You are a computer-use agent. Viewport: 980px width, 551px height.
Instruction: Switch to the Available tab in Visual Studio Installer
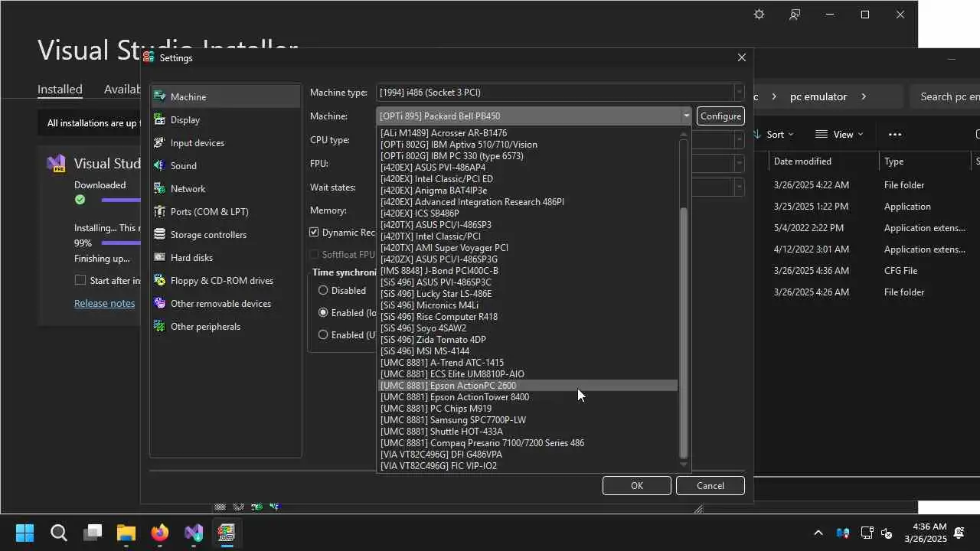[x=122, y=89]
